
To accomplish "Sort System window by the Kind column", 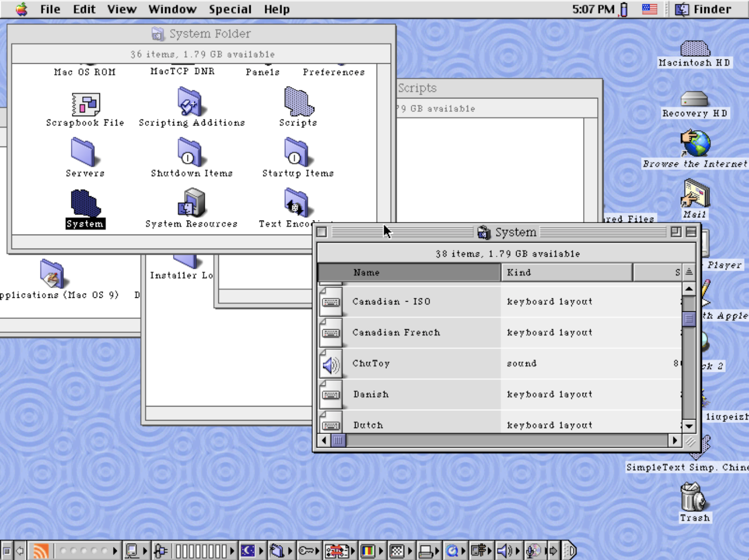I will click(x=566, y=272).
